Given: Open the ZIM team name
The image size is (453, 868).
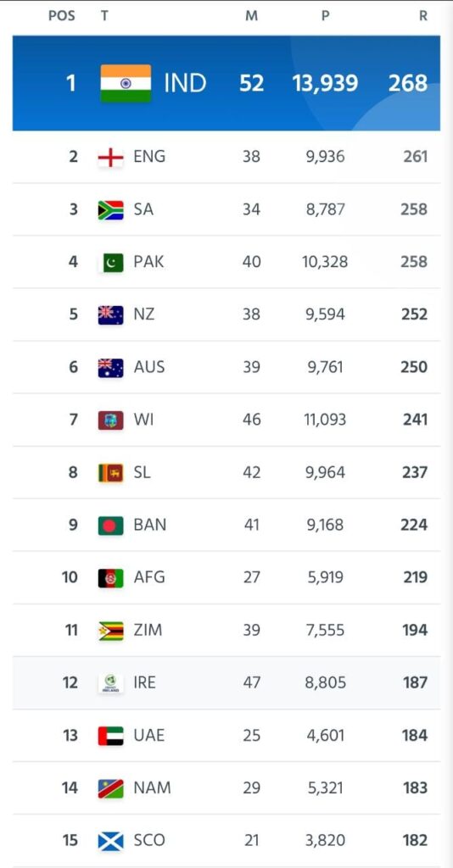Looking at the screenshot, I should click(148, 630).
